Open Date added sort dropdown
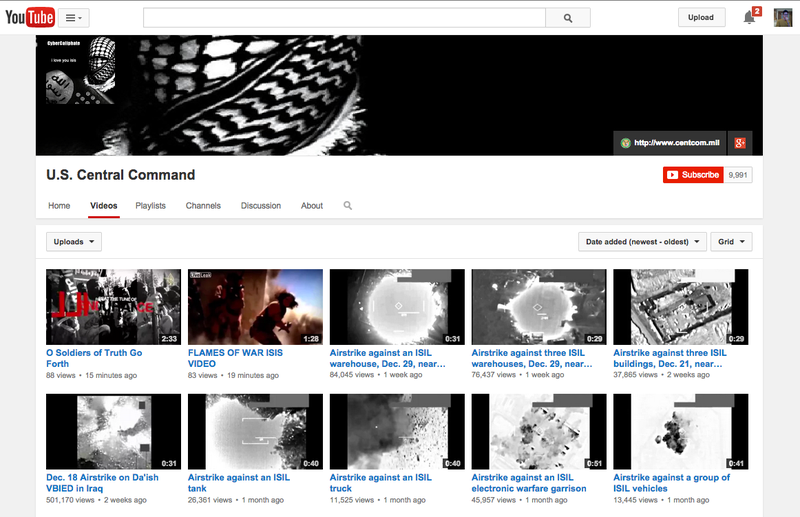 point(642,241)
